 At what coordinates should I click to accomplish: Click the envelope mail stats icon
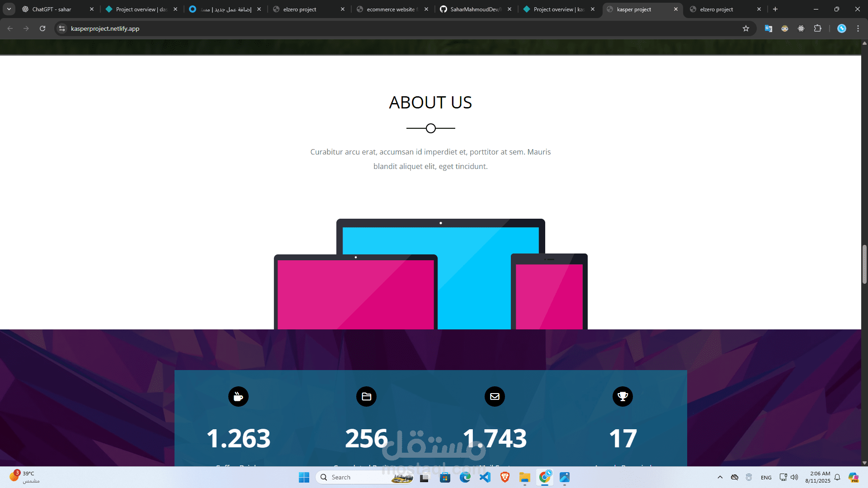click(x=495, y=396)
